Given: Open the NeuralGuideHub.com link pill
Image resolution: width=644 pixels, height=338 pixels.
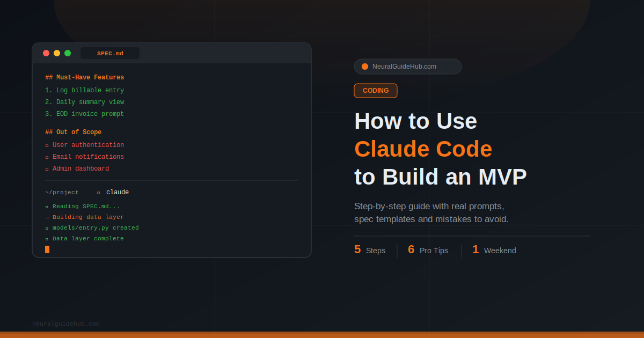Looking at the screenshot, I should 407,67.
